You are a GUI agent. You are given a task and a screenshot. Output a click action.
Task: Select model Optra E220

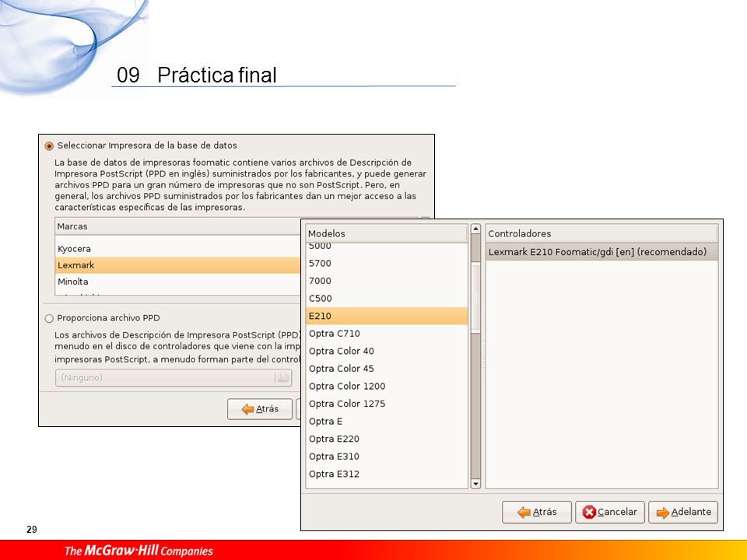[x=387, y=439]
